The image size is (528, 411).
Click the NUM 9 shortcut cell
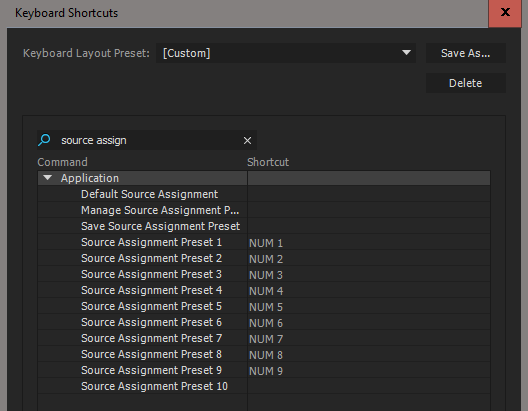pos(369,370)
